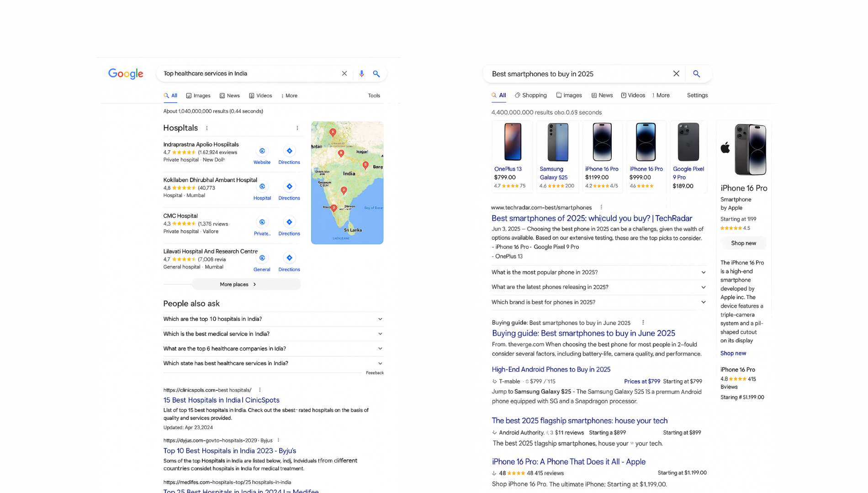Get Directions to CMC Hospital
Viewport: 868px width, 493px height.
pyautogui.click(x=289, y=222)
